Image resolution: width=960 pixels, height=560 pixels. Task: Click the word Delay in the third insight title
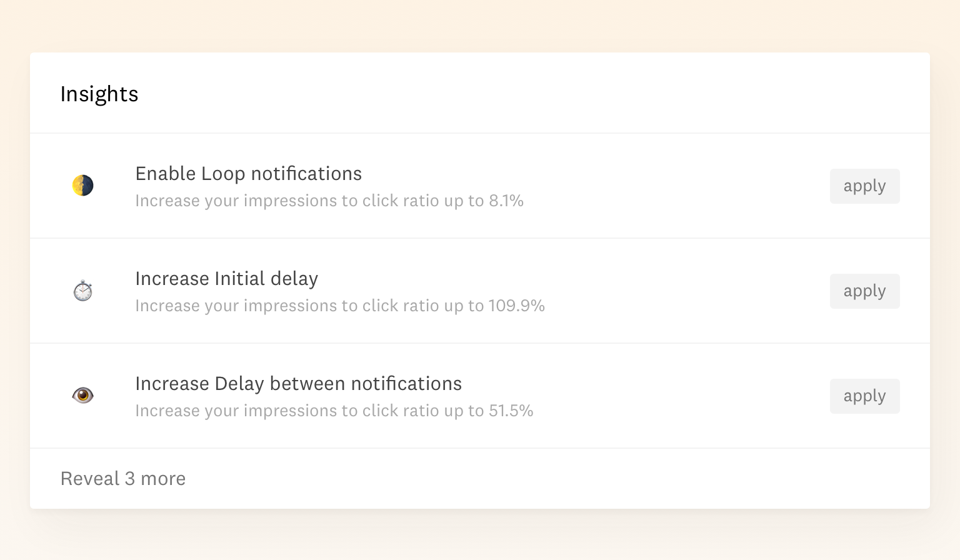(239, 384)
